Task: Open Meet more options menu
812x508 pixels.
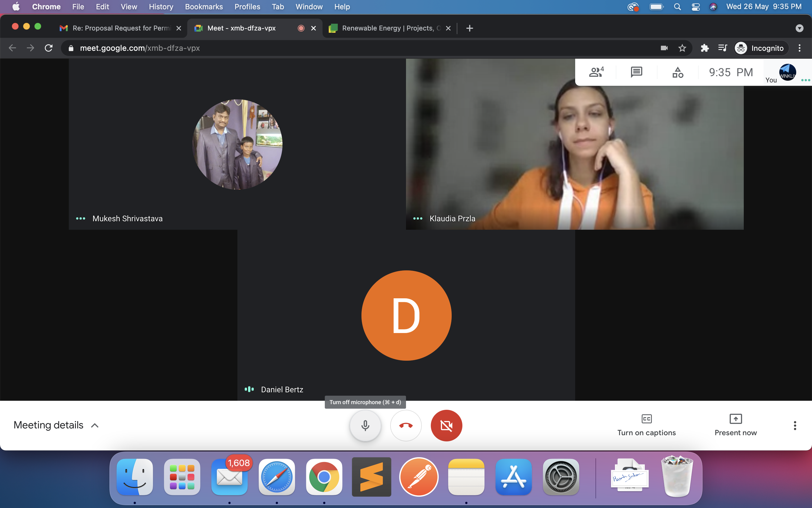Action: pos(795,425)
